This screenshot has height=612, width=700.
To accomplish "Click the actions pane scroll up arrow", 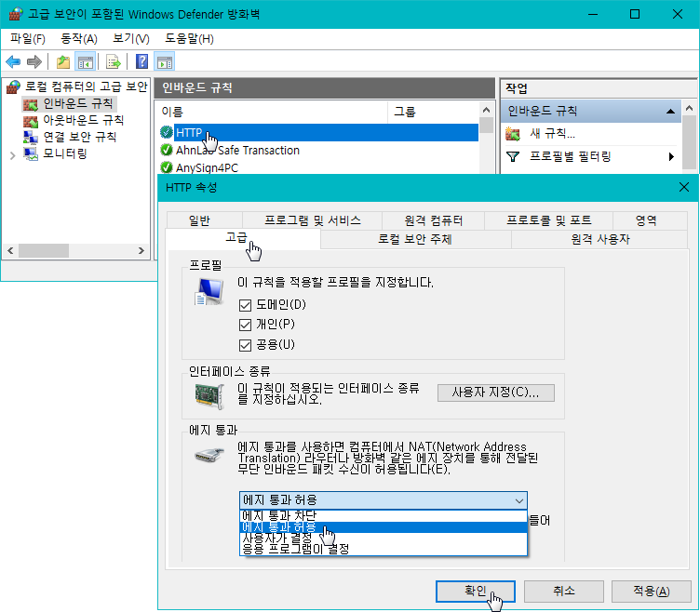I will pyautogui.click(x=689, y=108).
